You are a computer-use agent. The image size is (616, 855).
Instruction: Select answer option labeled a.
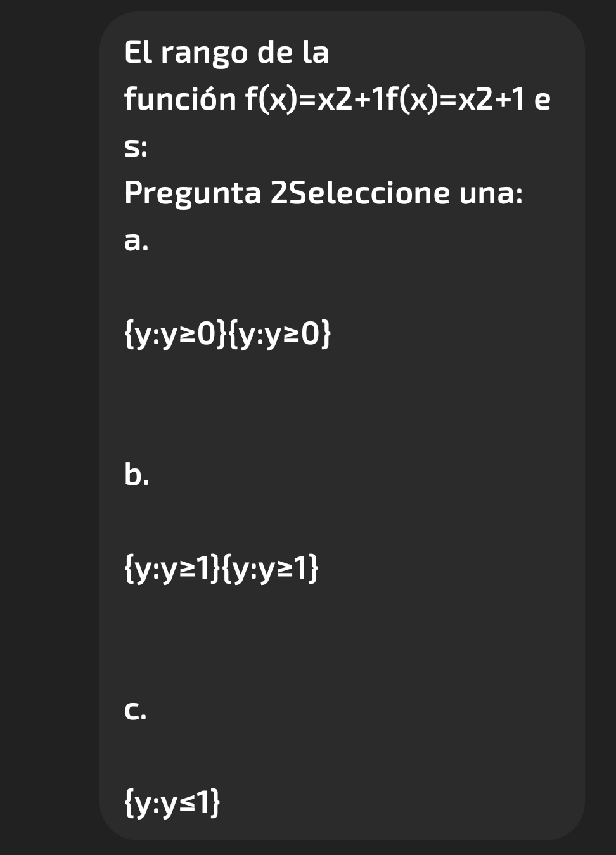click(137, 241)
